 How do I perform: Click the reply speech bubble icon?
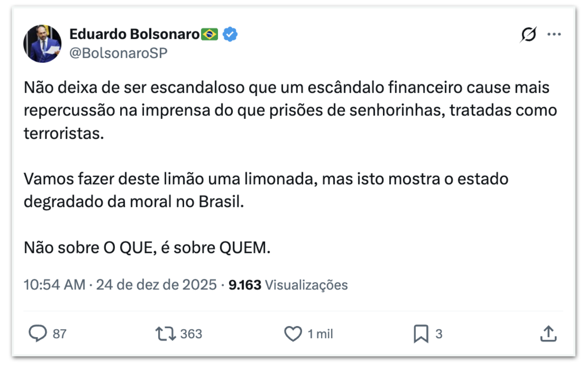point(38,334)
